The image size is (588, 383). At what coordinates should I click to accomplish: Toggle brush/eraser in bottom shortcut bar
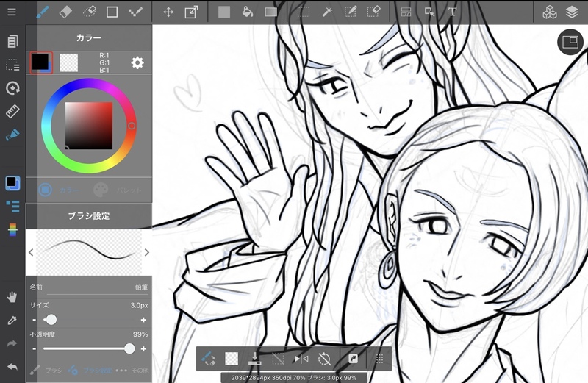pos(208,359)
